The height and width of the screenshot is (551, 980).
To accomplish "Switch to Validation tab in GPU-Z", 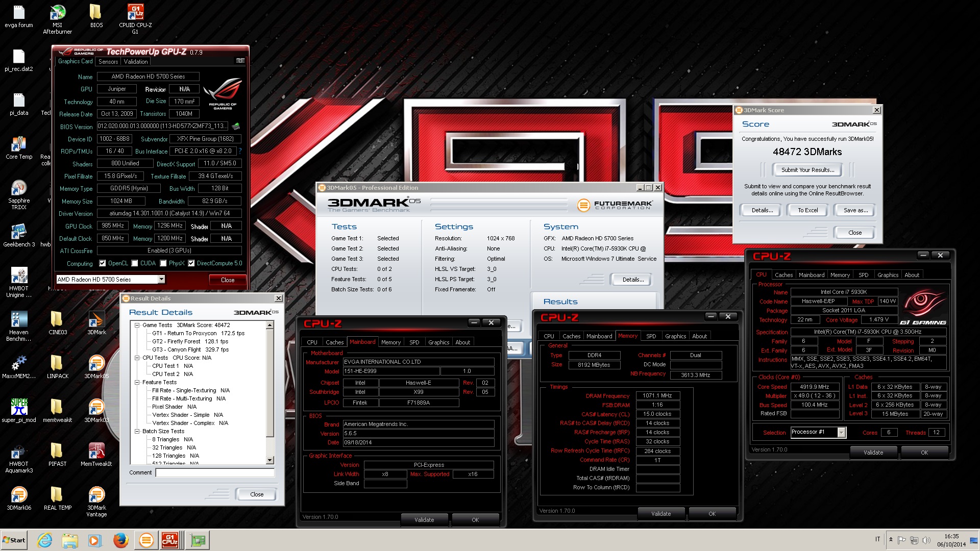I will (x=136, y=62).
